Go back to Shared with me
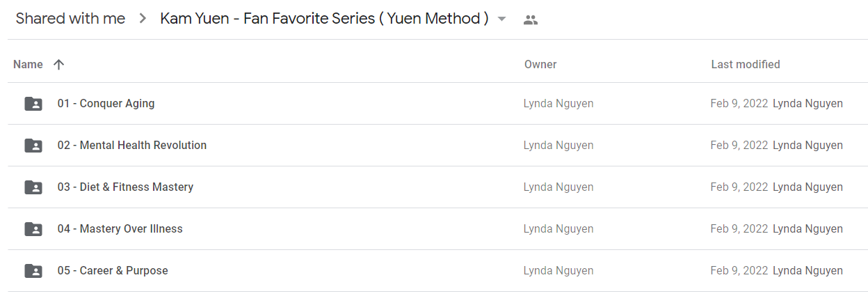868x296 pixels. [70, 19]
